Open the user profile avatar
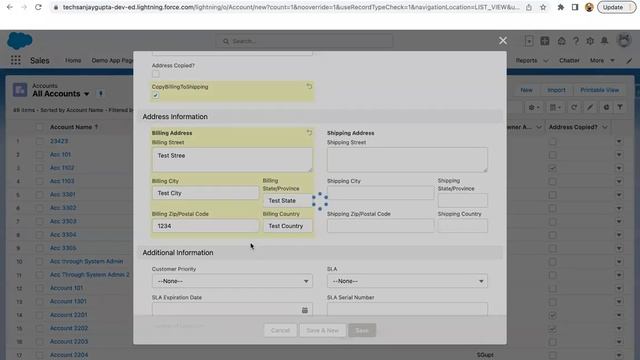Image resolution: width=640 pixels, height=360 pixels. (x=624, y=41)
